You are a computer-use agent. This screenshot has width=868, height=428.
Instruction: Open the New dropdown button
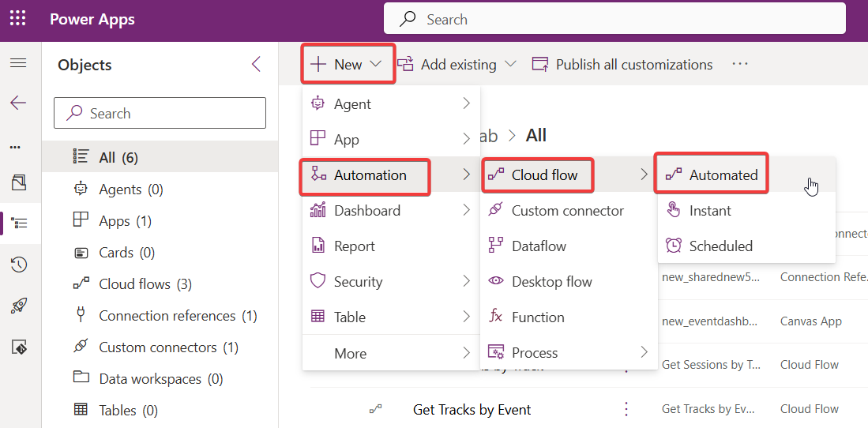coord(348,64)
